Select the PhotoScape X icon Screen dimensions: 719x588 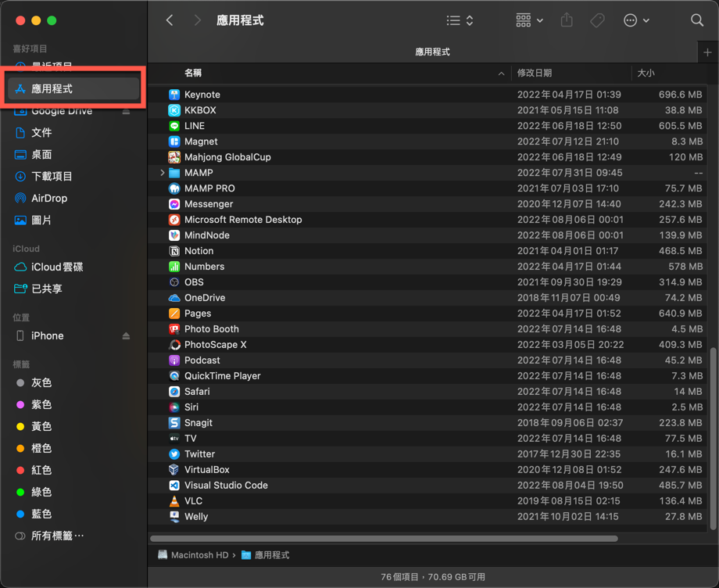pyautogui.click(x=173, y=345)
